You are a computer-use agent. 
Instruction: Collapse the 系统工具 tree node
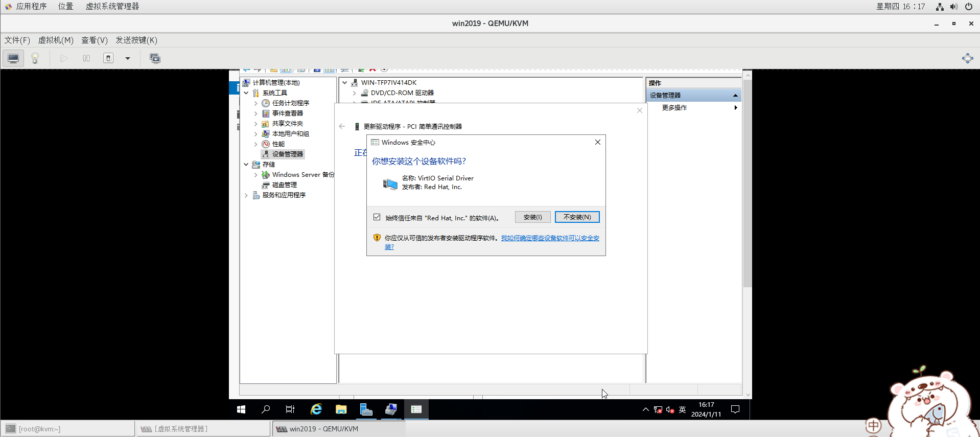click(246, 93)
